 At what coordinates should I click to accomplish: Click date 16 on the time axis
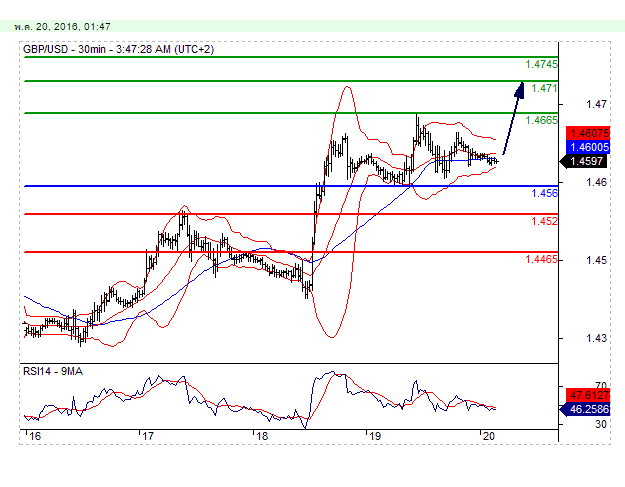pos(35,436)
